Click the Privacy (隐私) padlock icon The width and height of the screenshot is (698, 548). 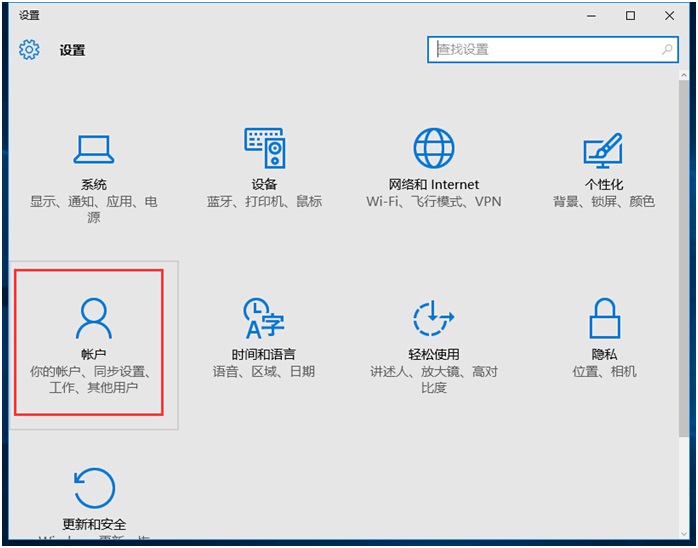pos(603,319)
